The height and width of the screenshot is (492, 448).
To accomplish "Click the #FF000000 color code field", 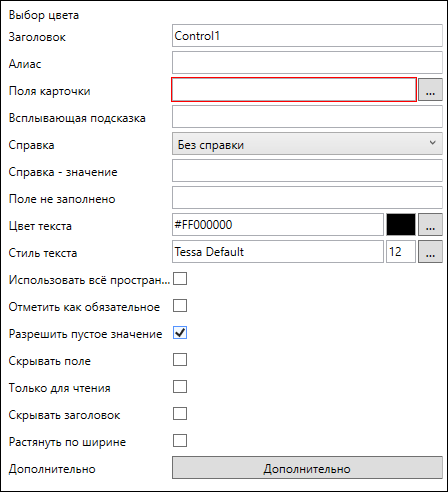I will click(x=278, y=225).
